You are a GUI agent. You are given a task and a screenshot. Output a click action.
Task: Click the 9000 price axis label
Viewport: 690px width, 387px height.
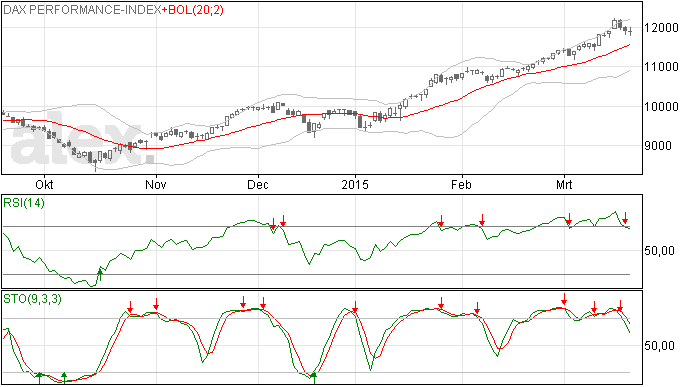[658, 146]
